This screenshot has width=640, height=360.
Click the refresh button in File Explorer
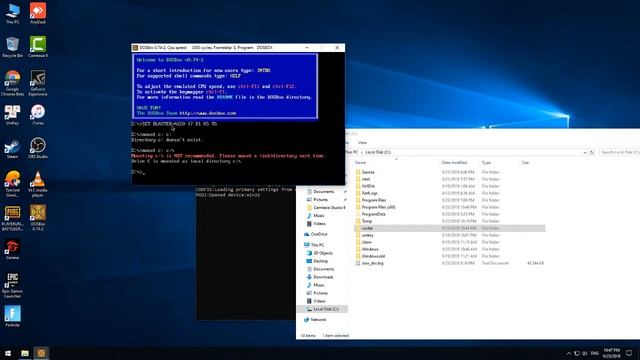pos(591,152)
